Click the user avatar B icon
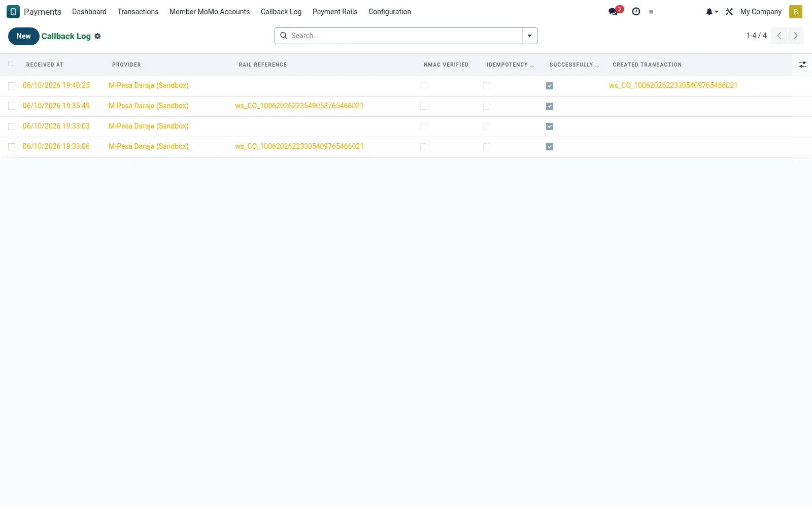This screenshot has height=508, width=812. tap(795, 12)
